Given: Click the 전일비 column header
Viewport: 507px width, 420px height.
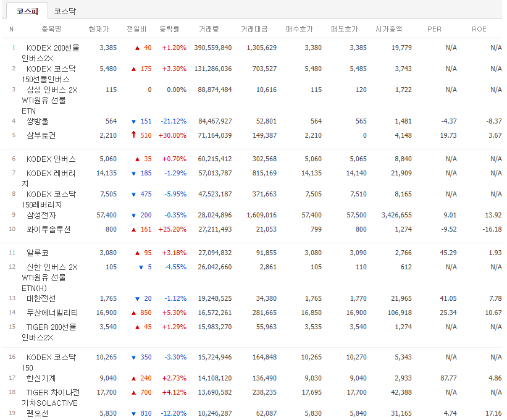Looking at the screenshot, I should (x=136, y=29).
